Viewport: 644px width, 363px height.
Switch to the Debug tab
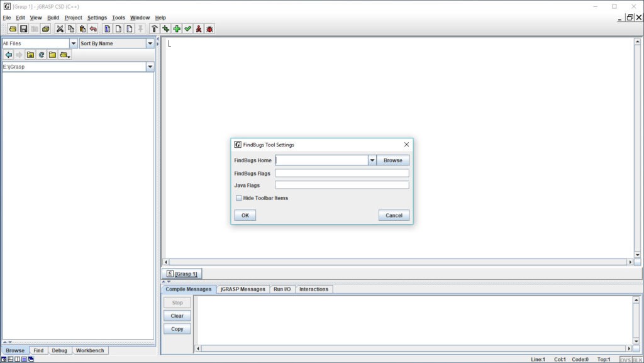click(x=60, y=350)
